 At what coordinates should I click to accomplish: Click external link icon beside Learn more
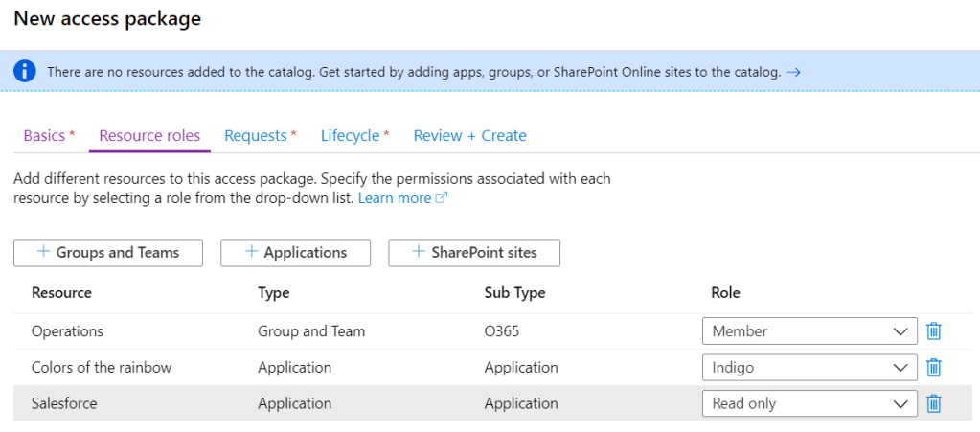[x=442, y=198]
